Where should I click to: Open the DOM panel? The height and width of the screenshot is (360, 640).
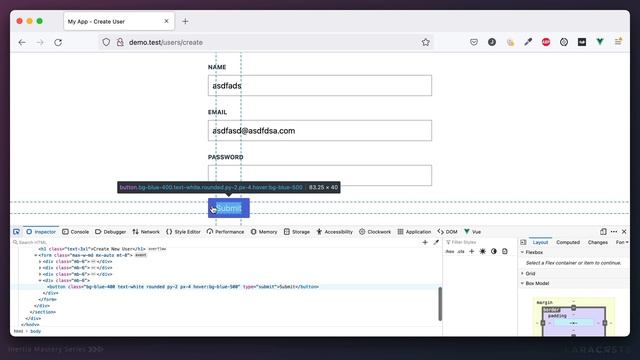click(447, 231)
